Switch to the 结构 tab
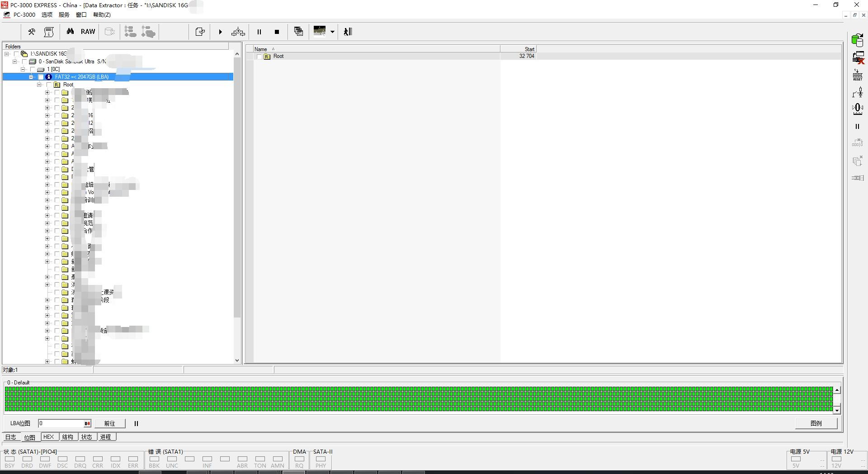The height and width of the screenshot is (474, 868). [x=68, y=437]
